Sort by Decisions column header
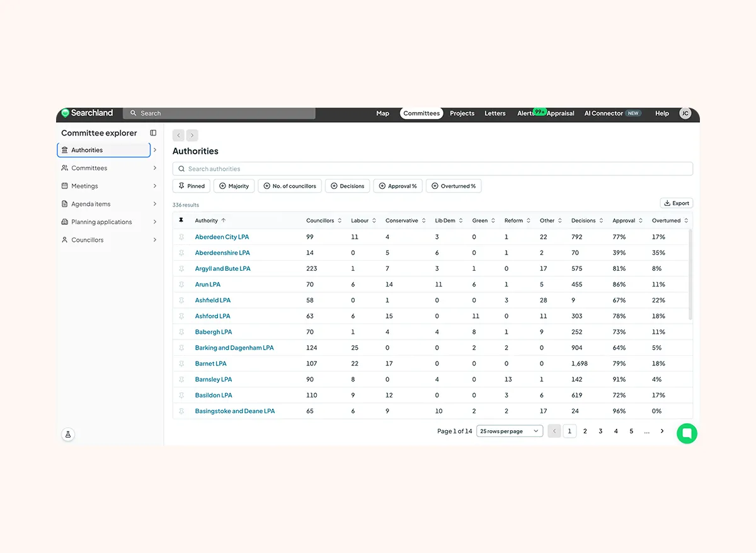The image size is (756, 553). 587,220
